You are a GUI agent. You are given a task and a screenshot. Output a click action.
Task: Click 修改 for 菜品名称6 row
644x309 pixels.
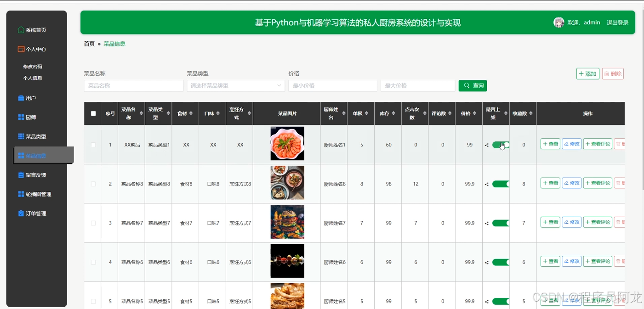tap(572, 261)
